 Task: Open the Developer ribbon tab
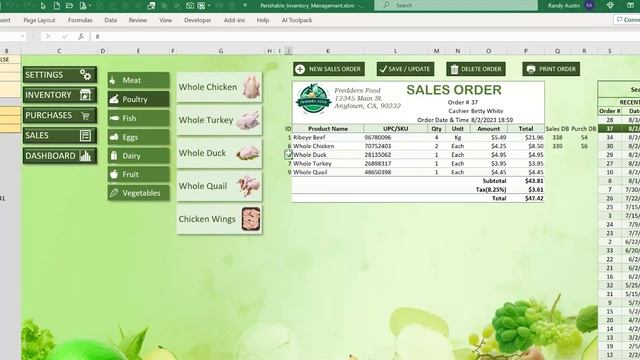pyautogui.click(x=198, y=20)
